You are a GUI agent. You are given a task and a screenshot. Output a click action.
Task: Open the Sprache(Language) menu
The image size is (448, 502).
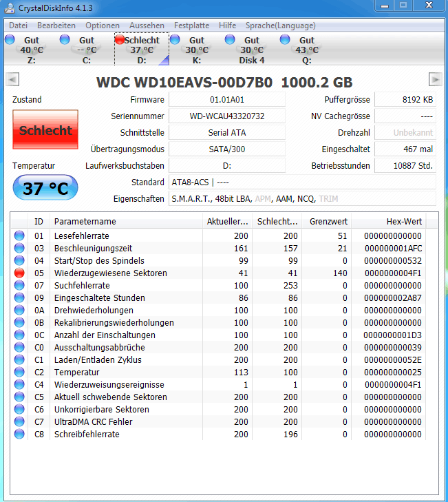coord(281,25)
